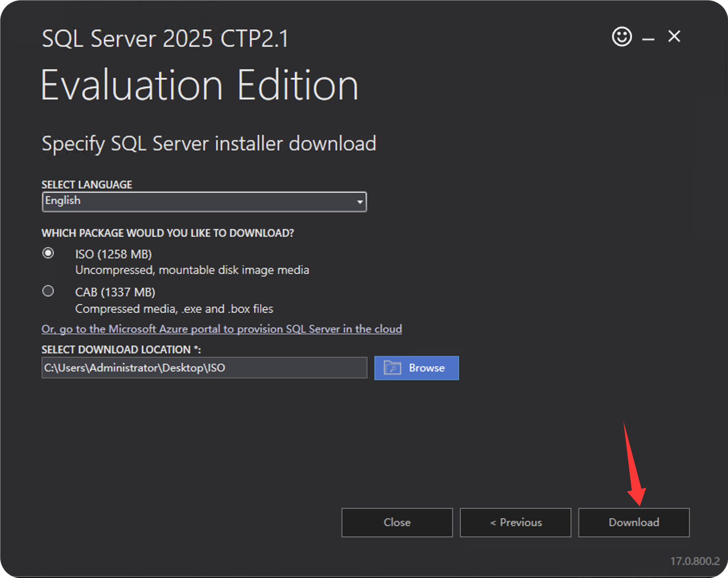Click the 'SELECT LANGUAGE' label

(x=87, y=184)
